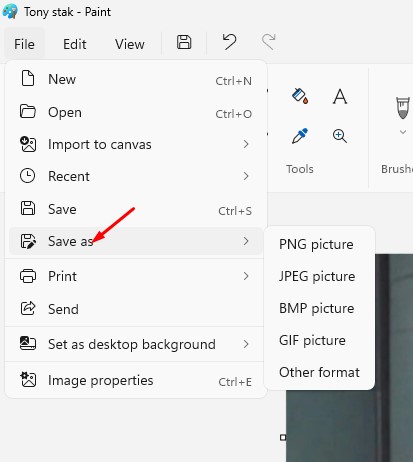Select the Fill bucket tool
The height and width of the screenshot is (462, 413).
(300, 96)
